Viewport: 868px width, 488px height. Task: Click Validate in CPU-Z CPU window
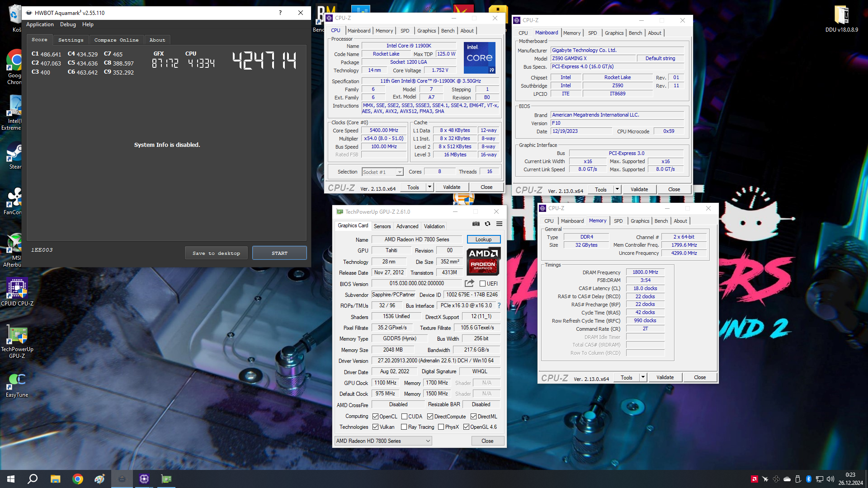click(x=452, y=187)
